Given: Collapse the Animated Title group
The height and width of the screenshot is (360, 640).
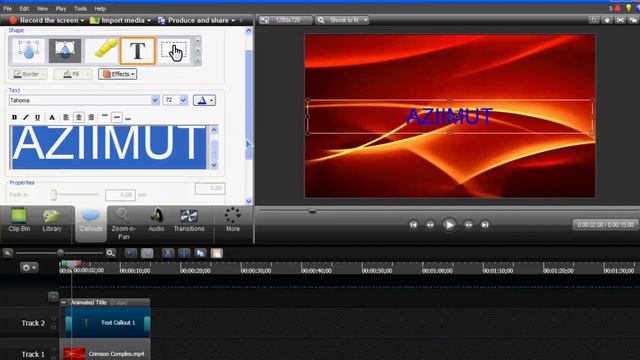Looking at the screenshot, I should (64, 302).
